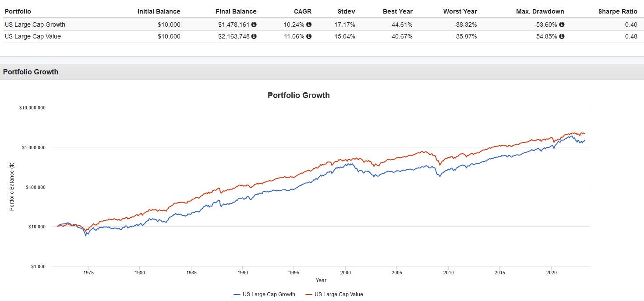Open info icon next to 10.24% CAGR

(309, 24)
